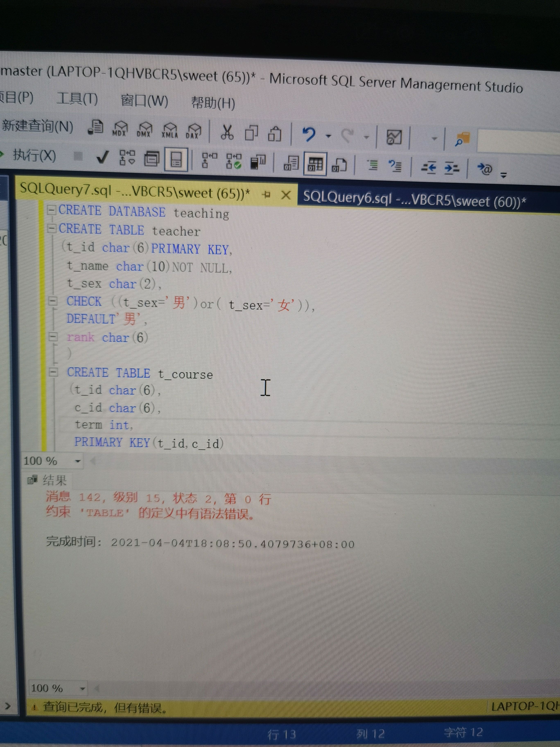This screenshot has width=560, height=747.
Task: Toggle Include Live Query Statistics icon
Action: pos(234,161)
